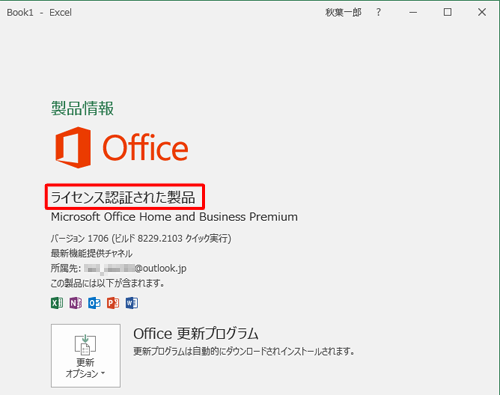Maximize the Excel window

pyautogui.click(x=448, y=12)
